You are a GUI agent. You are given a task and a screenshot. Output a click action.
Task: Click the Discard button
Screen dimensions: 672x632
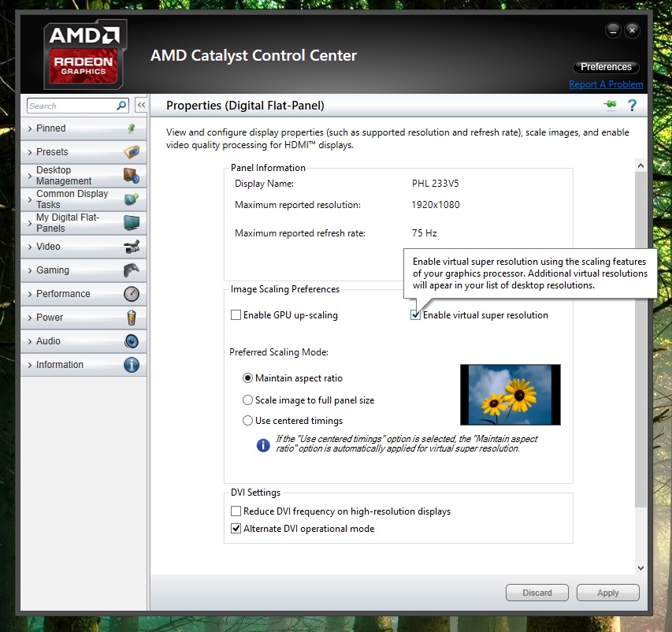537,593
